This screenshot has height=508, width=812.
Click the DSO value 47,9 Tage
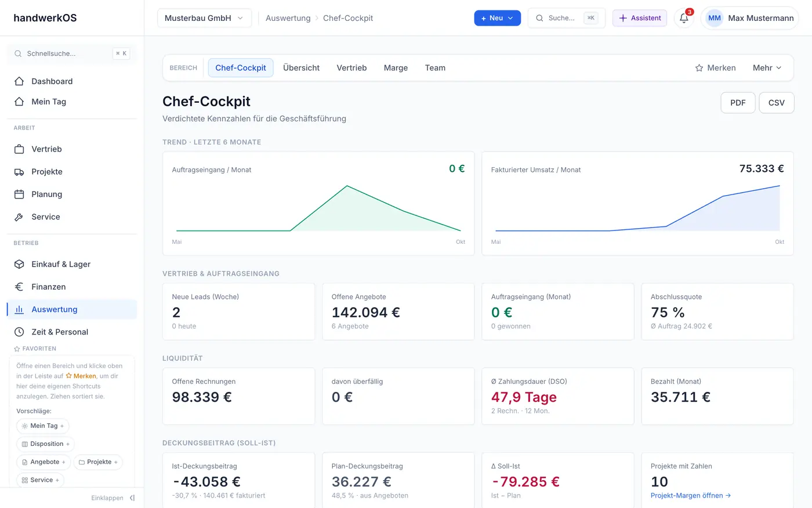[x=524, y=397]
